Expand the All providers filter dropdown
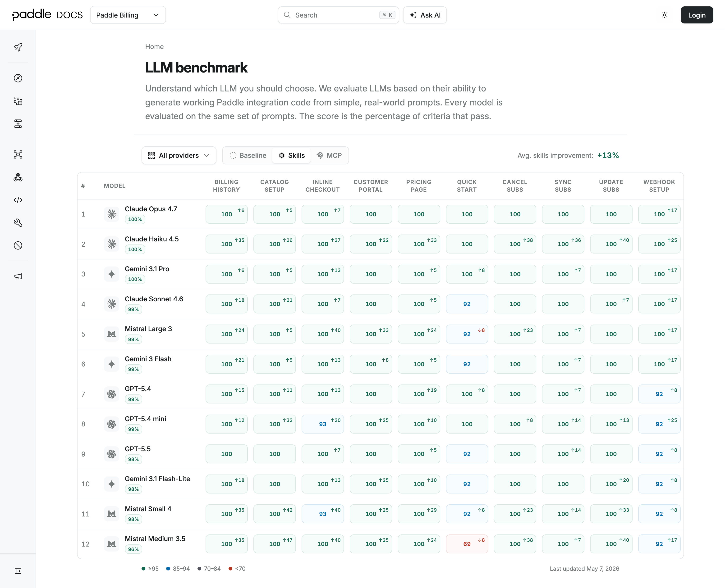This screenshot has width=725, height=588. pyautogui.click(x=179, y=155)
